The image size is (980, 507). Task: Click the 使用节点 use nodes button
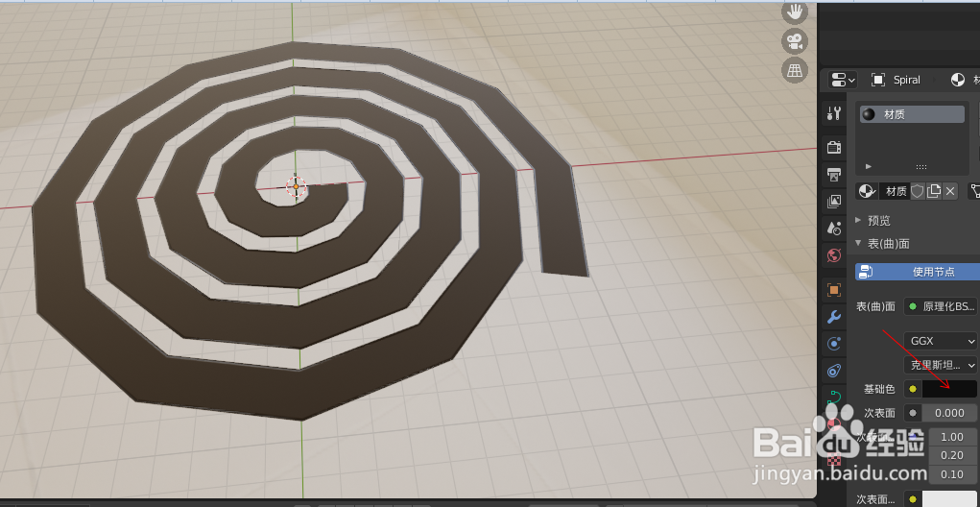tap(918, 272)
